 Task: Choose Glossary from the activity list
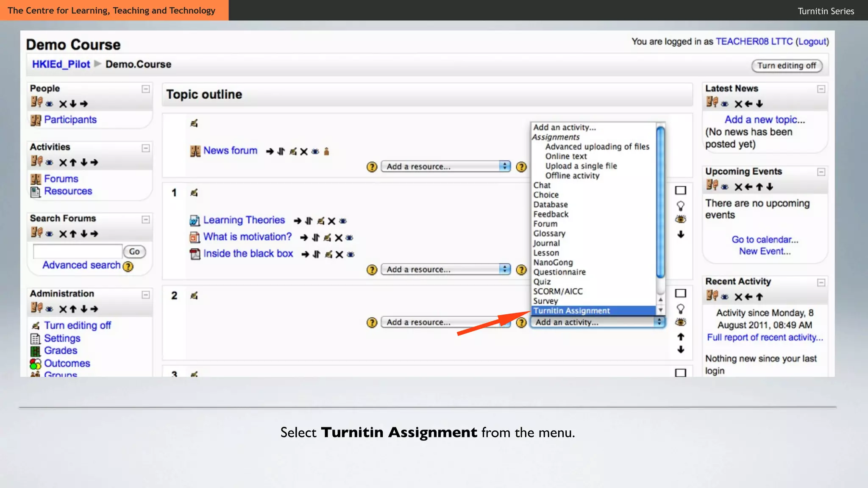click(549, 234)
